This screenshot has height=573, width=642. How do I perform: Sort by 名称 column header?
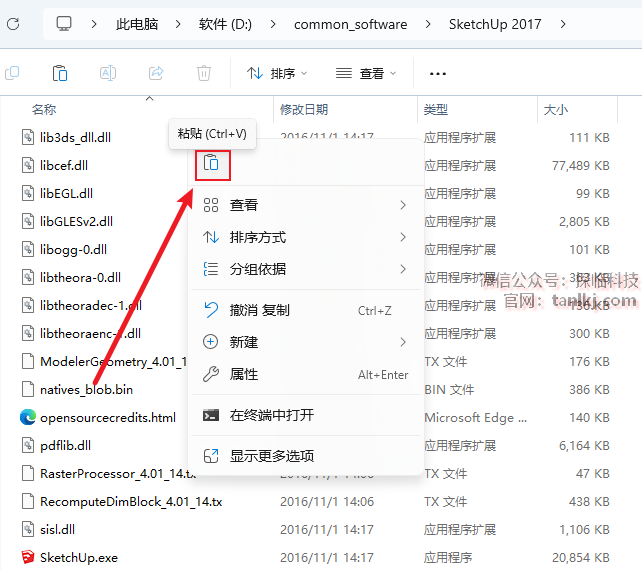point(44,110)
